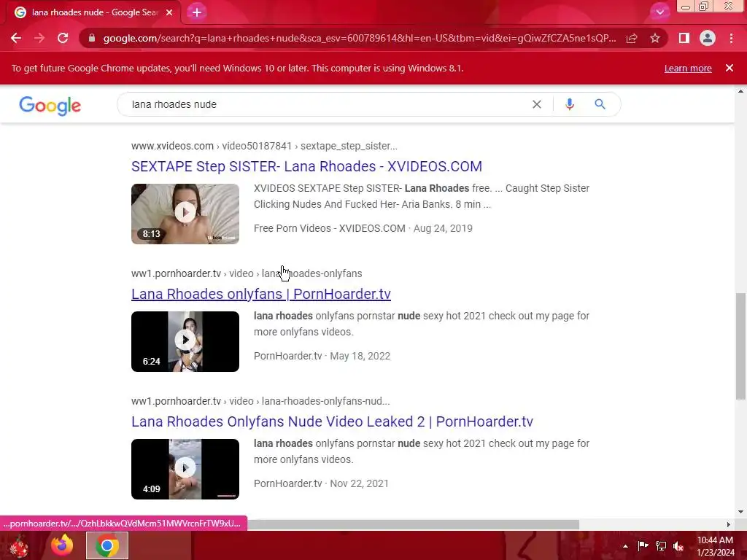This screenshot has height=560, width=747.
Task: Switch to Chrome on the taskbar
Action: 107,545
